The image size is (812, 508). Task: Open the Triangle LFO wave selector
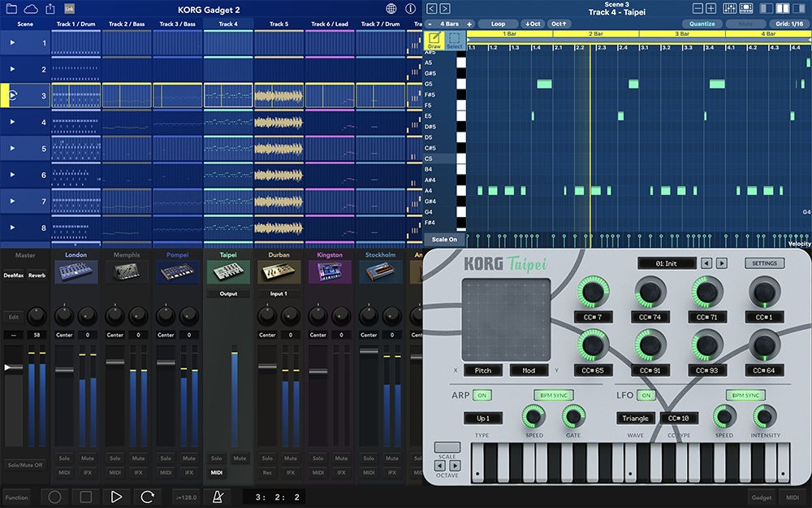[x=636, y=418]
